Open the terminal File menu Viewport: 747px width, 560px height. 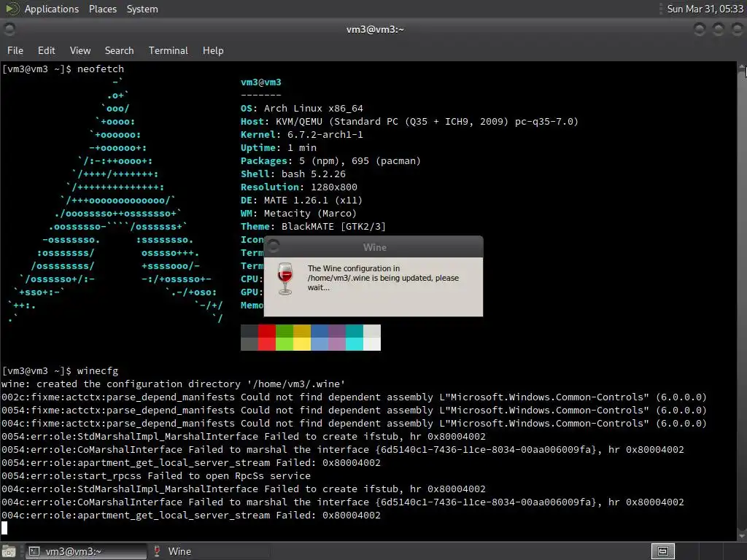pyautogui.click(x=15, y=50)
